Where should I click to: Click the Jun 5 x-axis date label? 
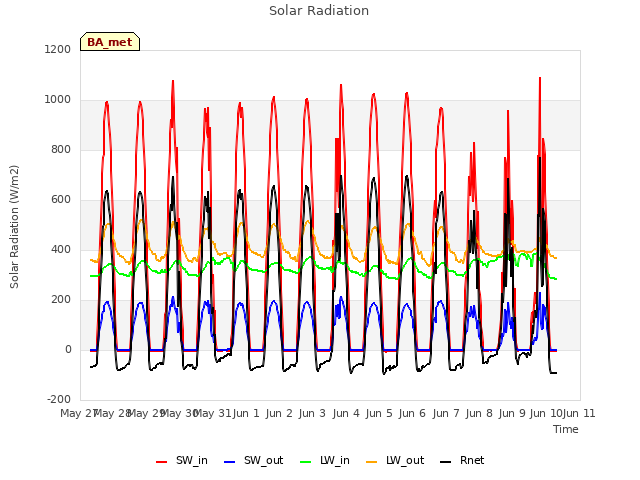379,413
